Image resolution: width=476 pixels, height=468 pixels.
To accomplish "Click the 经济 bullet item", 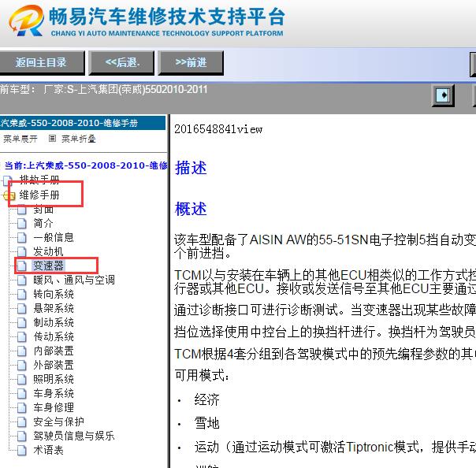I will click(206, 399).
